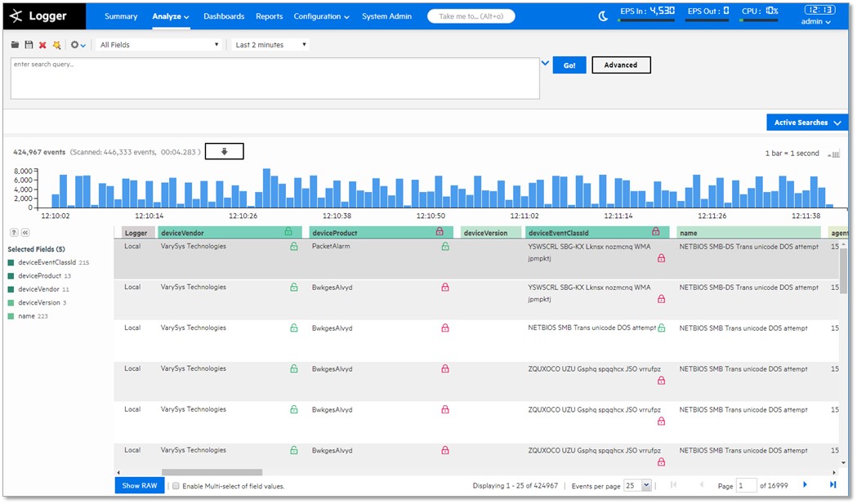This screenshot has height=504, width=857.
Task: Expand the Active Searches panel
Action: click(x=806, y=123)
